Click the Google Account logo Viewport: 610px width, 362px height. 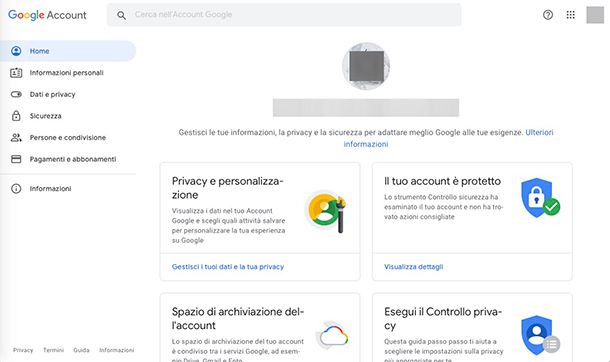point(47,15)
